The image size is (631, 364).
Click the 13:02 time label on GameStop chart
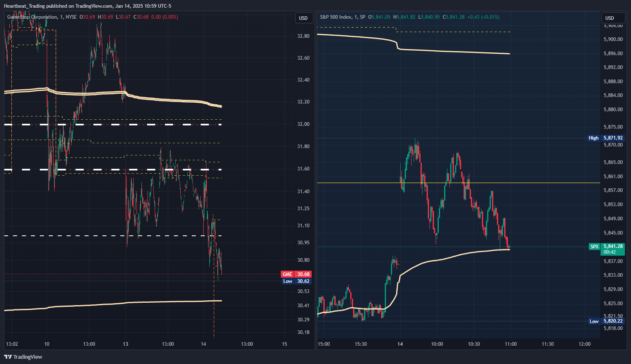tap(12, 344)
